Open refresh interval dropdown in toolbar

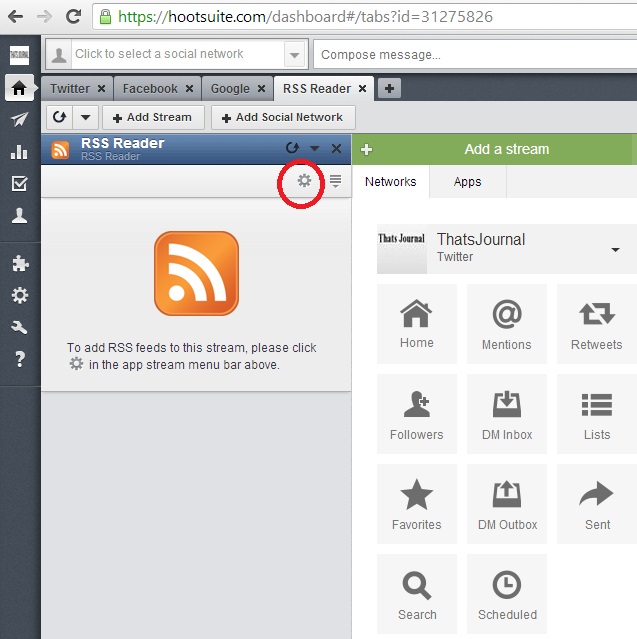(86, 117)
